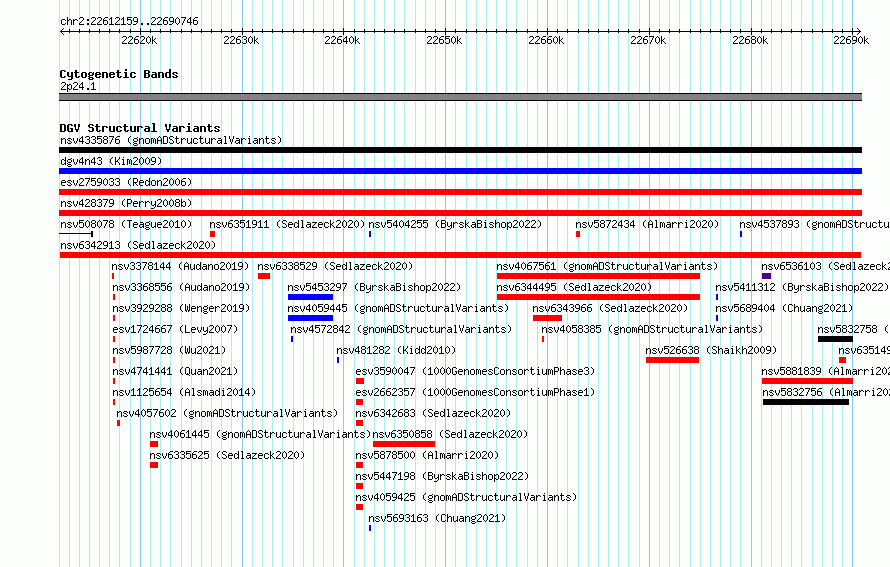This screenshot has width=890, height=567.
Task: Click the purple nsv6536103 variant bar
Action: point(766,276)
